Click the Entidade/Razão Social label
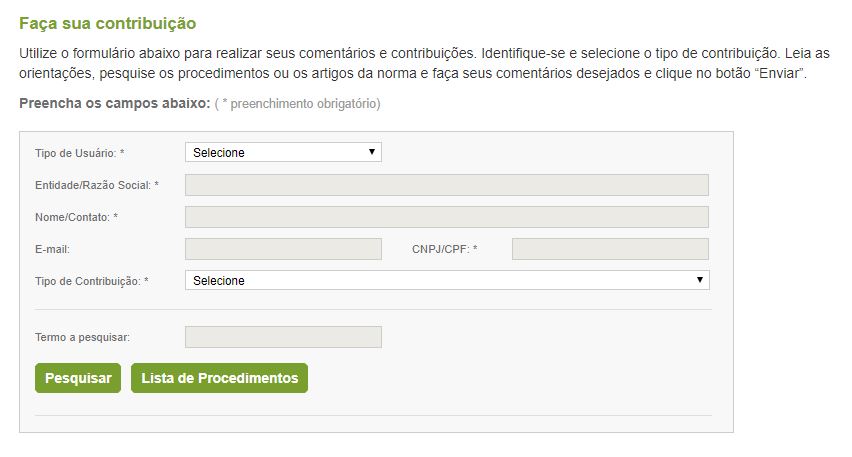 [97, 185]
